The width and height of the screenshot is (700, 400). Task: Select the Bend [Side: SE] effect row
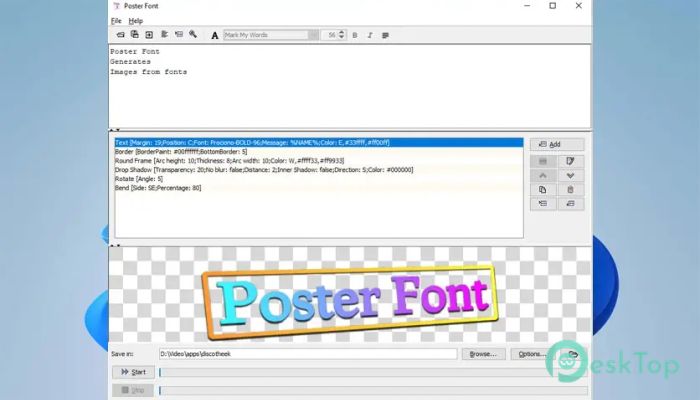point(319,188)
